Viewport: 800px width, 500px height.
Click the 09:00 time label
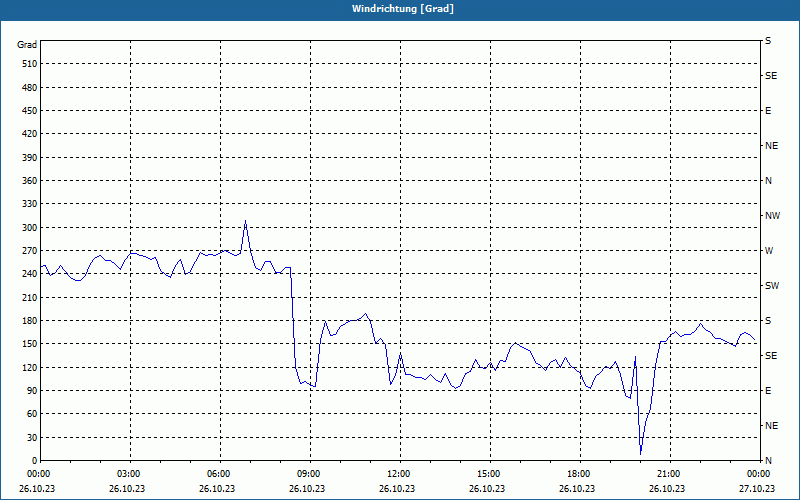[x=308, y=474]
